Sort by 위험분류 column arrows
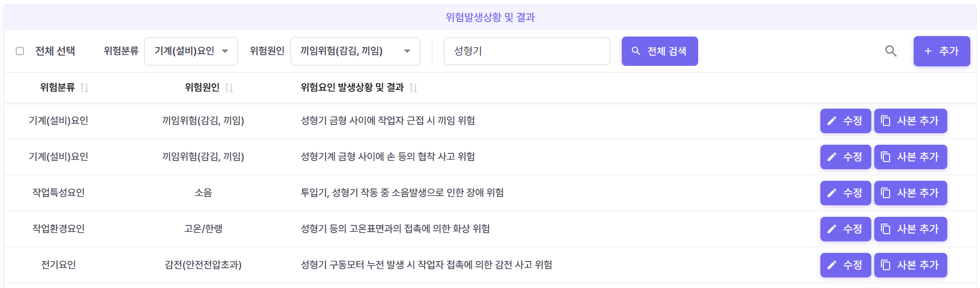The height and width of the screenshot is (288, 980). 84,88
